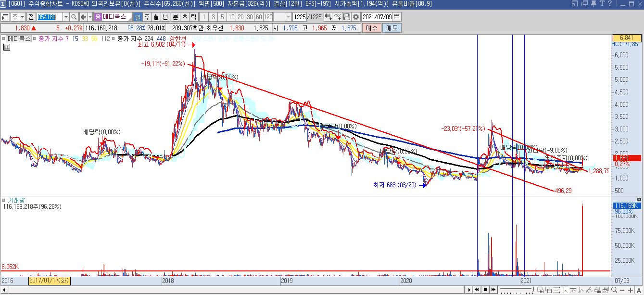This screenshot has width=644, height=295.
Task: Open the stock code 054180 dropdown arrow
Action: click(x=66, y=17)
